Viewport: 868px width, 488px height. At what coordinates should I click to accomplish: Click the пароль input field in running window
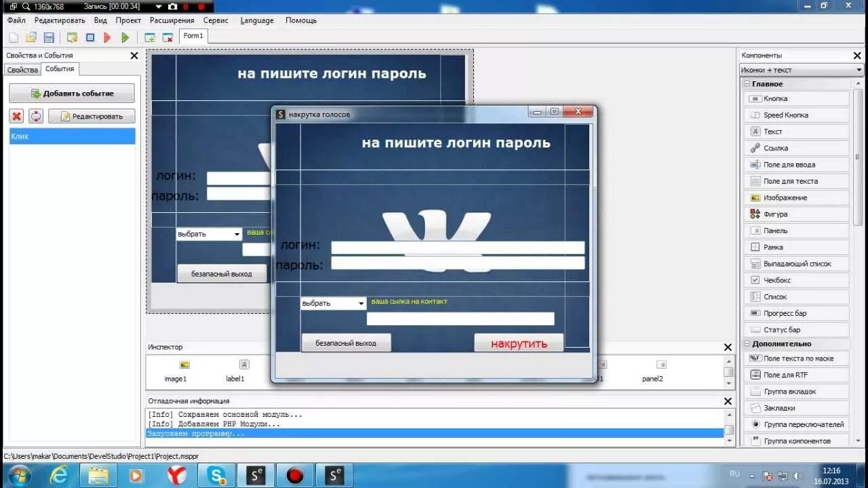[x=458, y=263]
